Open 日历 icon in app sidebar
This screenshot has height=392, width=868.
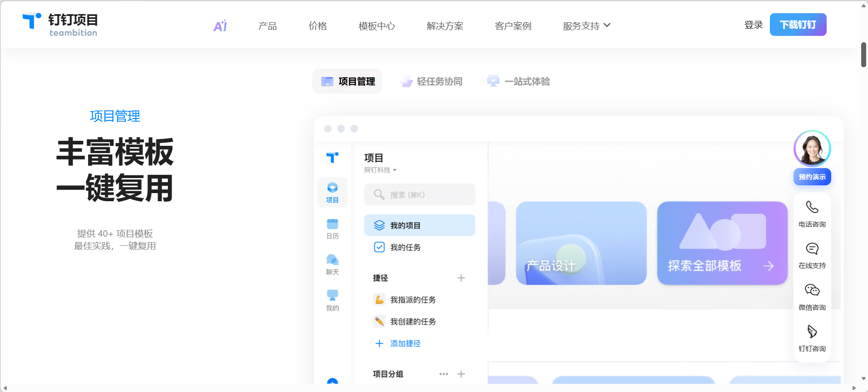tap(332, 229)
